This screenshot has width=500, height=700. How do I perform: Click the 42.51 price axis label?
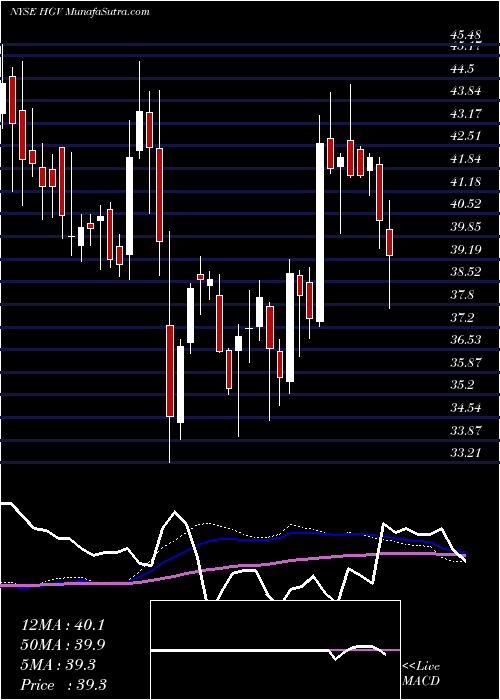(466, 136)
